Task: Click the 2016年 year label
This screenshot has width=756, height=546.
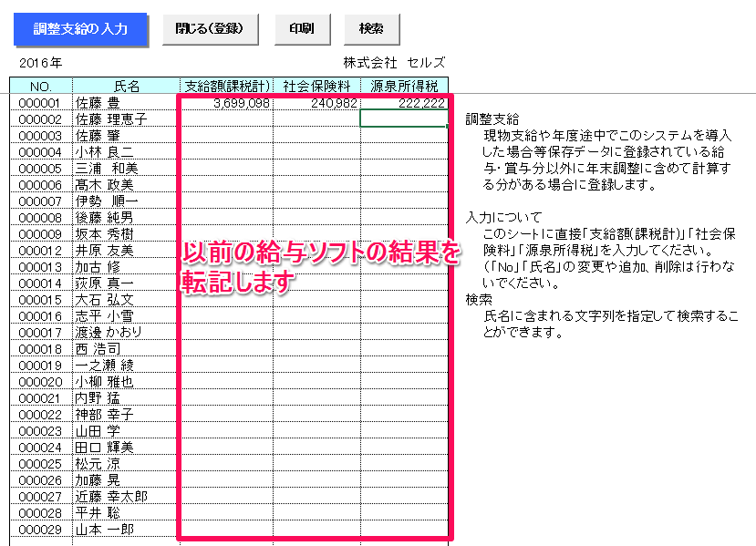Action: [x=41, y=63]
